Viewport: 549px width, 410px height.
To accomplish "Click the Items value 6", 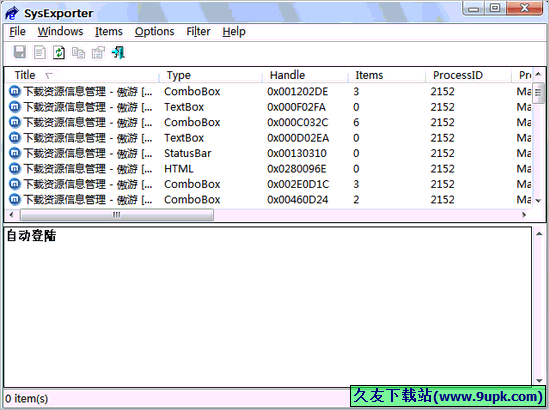I will point(356,123).
